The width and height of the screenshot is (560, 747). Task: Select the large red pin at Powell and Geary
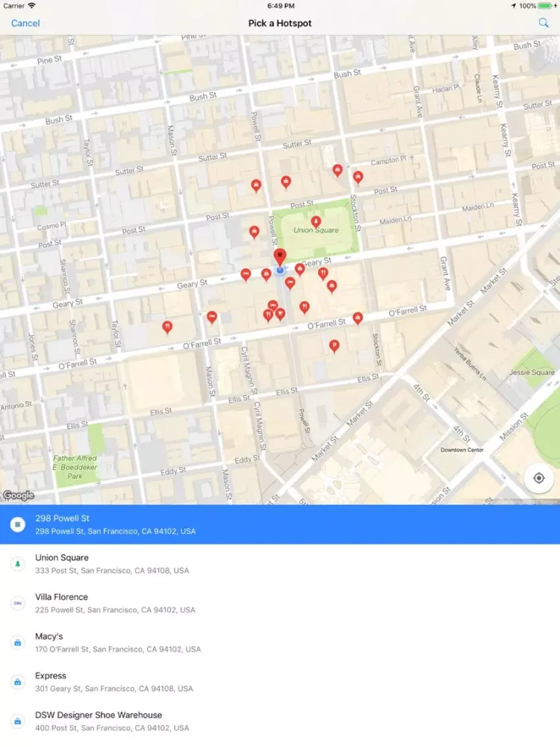pyautogui.click(x=280, y=257)
